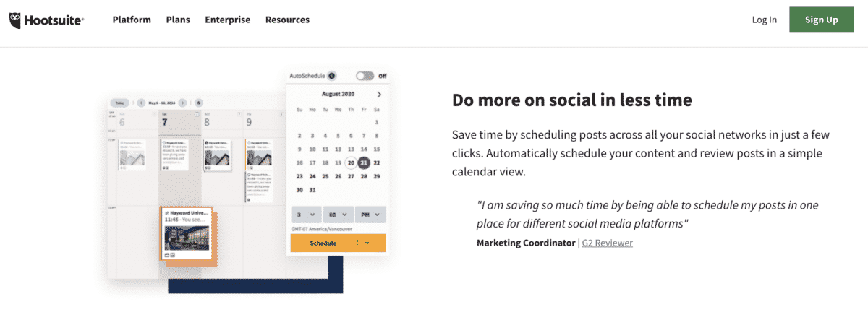The height and width of the screenshot is (312, 868).
Task: Toggle the AutoSchedule switch
Action: tap(365, 75)
